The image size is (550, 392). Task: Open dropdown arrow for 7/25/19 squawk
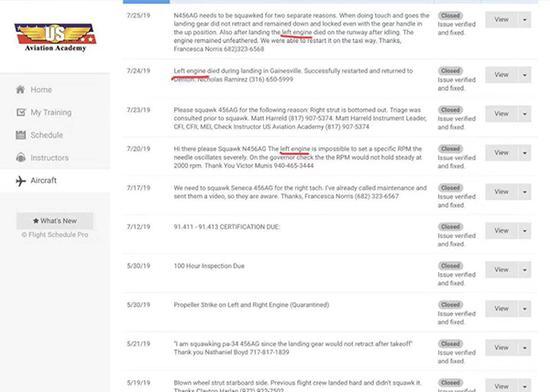pos(525,20)
